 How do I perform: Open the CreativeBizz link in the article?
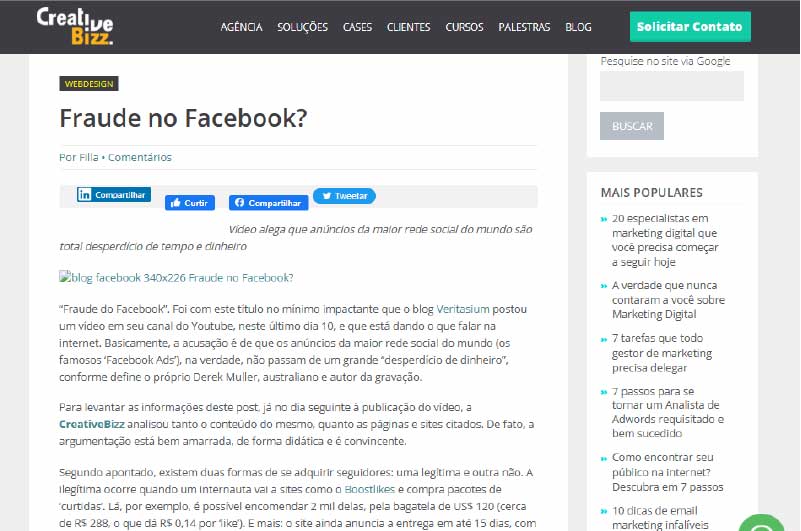(x=92, y=424)
